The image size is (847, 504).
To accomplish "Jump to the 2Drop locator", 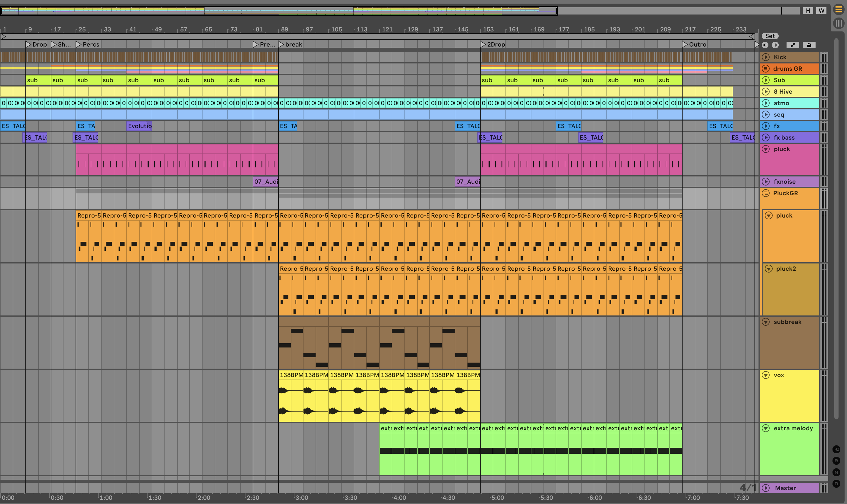I will pyautogui.click(x=483, y=44).
